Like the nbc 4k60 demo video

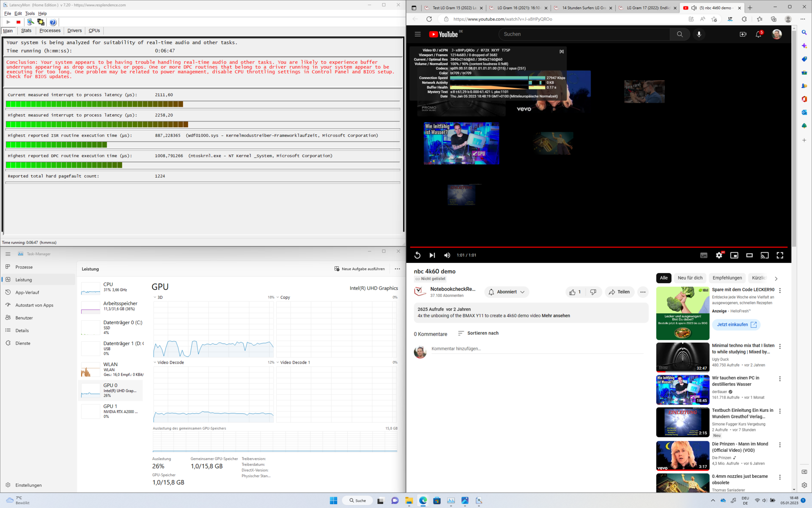576,292
